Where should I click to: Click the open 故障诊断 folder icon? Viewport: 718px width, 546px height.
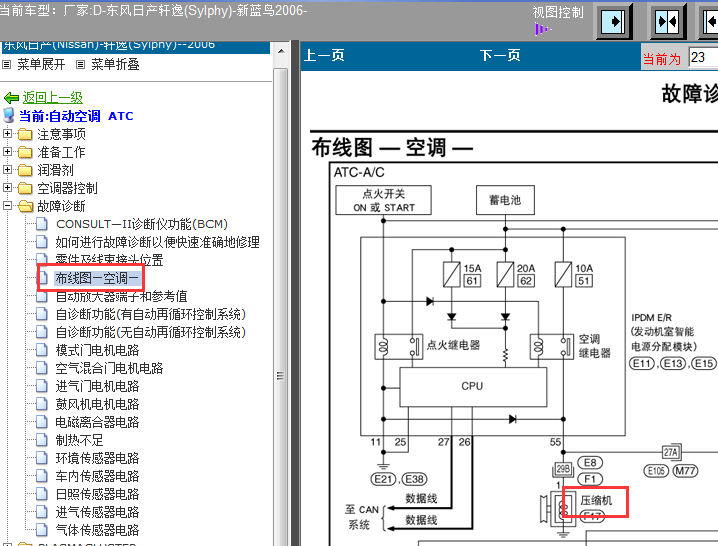point(26,206)
